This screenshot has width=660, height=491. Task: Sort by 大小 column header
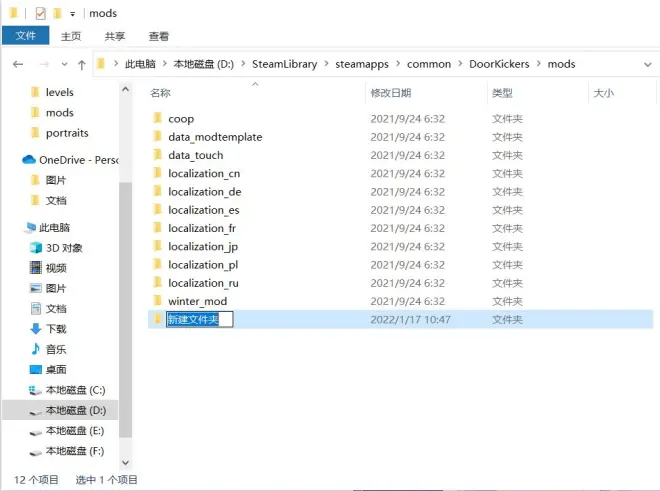[603, 93]
